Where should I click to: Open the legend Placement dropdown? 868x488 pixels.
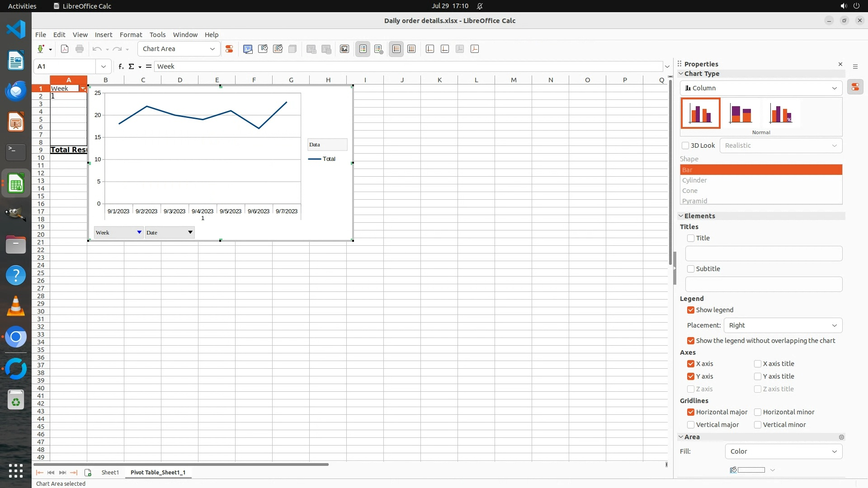(x=783, y=325)
